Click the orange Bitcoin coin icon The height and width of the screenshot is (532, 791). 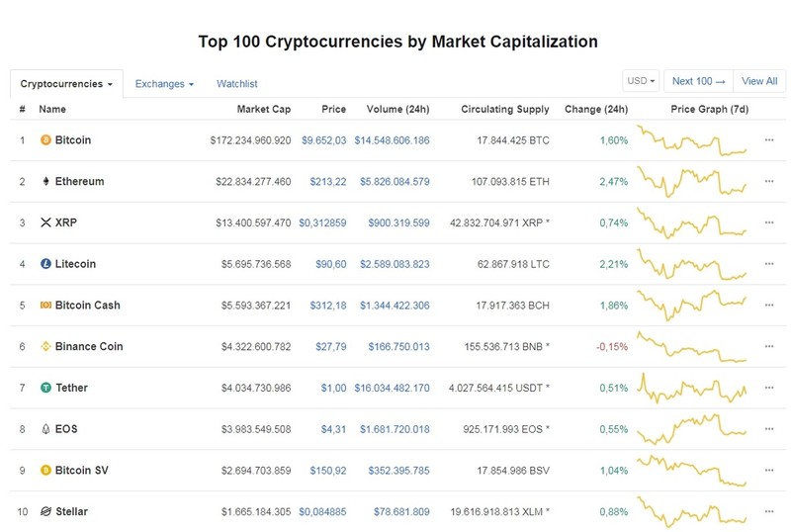coord(45,140)
